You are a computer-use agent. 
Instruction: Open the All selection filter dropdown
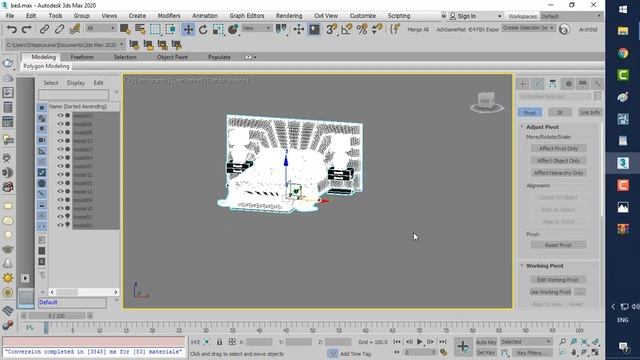(100, 28)
